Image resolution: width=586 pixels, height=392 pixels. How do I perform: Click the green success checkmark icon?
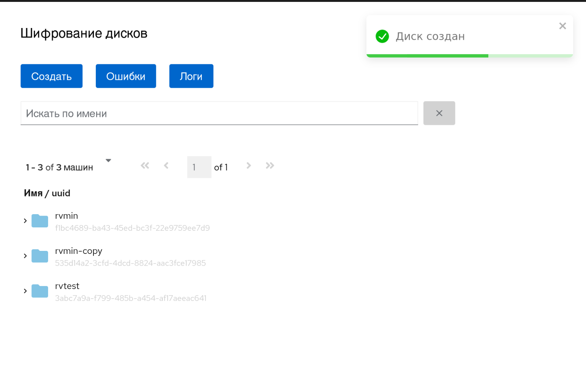point(382,36)
